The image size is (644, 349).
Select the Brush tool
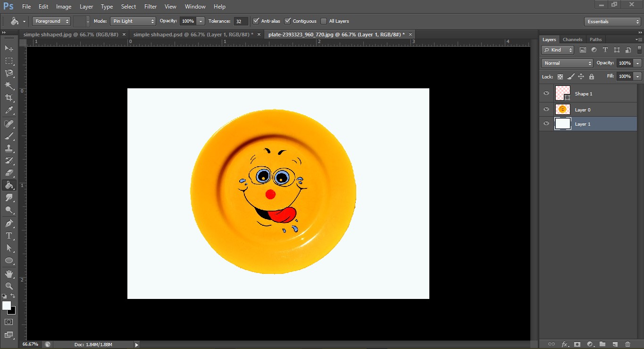9,136
